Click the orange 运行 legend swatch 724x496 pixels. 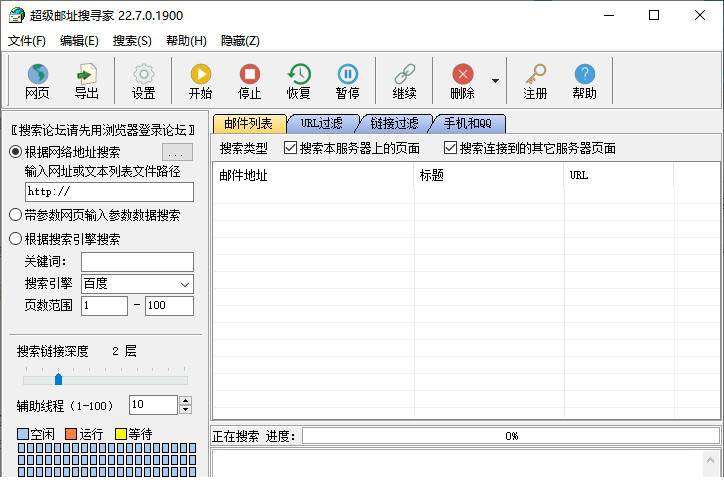(71, 434)
